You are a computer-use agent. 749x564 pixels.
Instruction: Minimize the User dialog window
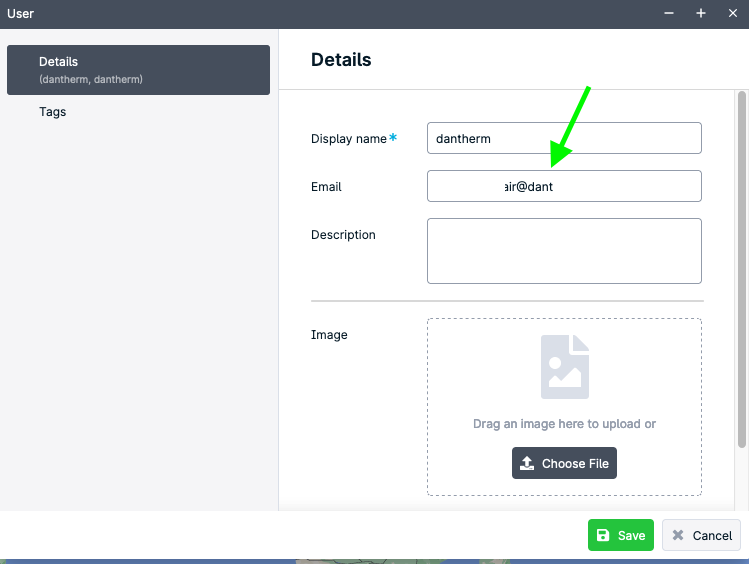point(669,13)
